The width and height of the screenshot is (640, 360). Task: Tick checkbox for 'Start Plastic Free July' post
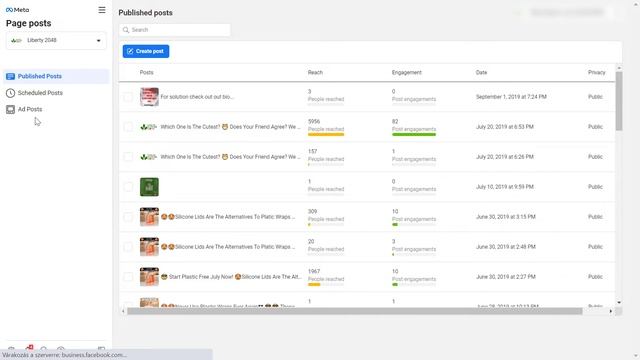(128, 277)
